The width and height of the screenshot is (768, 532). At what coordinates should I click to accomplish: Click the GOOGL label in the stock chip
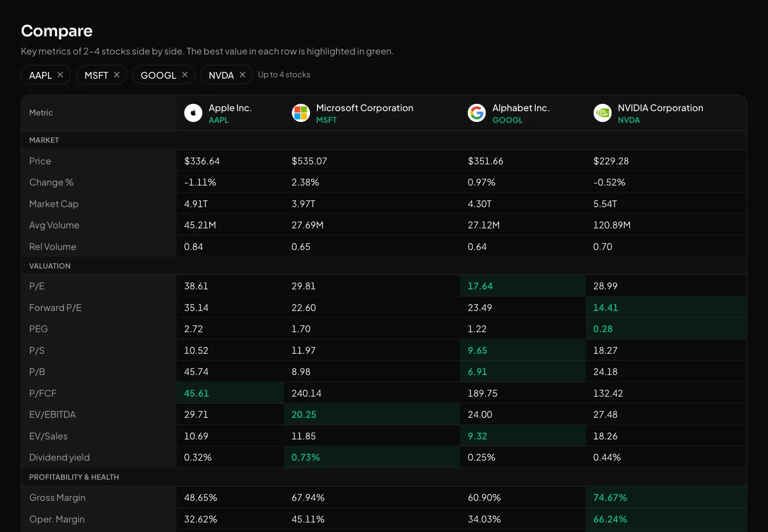point(158,75)
